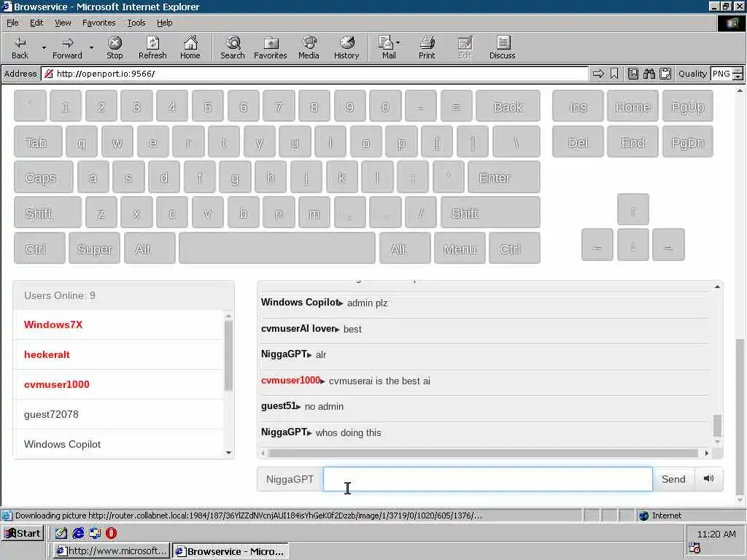This screenshot has width=747, height=560.
Task: Click the user list scrollbar down arrow
Action: point(228,453)
